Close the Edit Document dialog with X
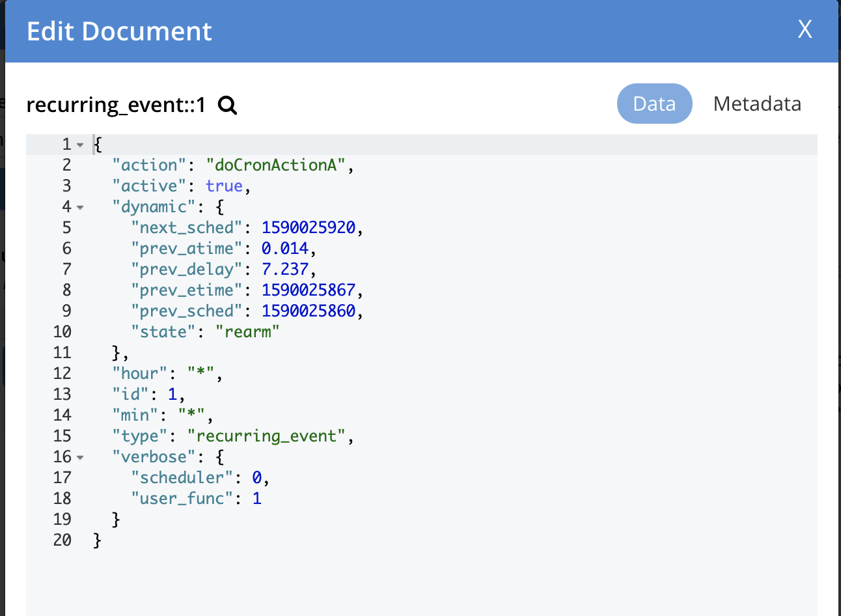Viewport: 841px width, 616px height. click(x=805, y=29)
